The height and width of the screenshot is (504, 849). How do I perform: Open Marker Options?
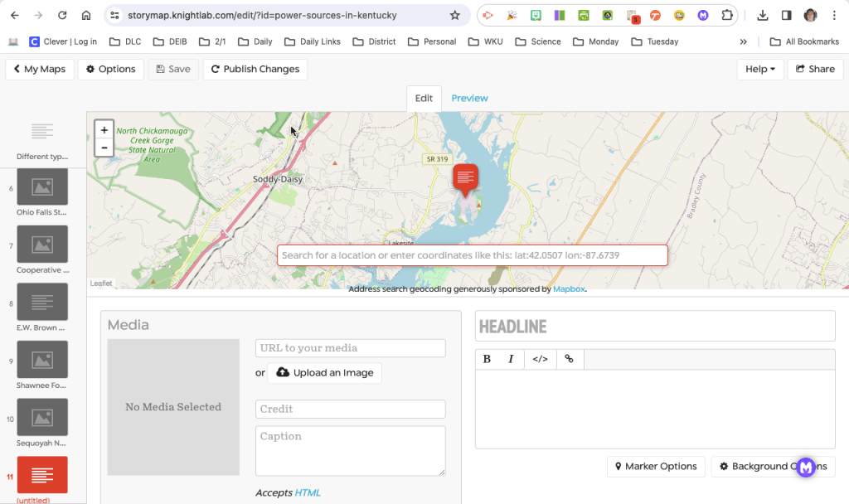(x=656, y=466)
